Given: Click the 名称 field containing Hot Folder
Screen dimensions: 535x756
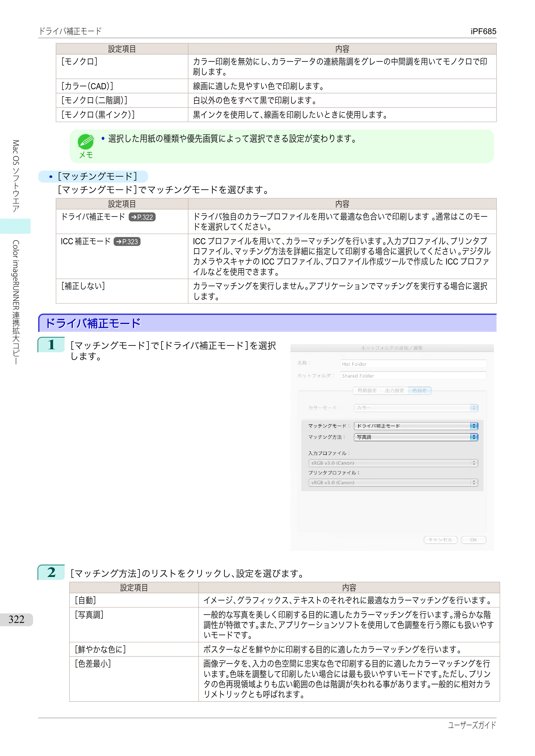Looking at the screenshot, I should pos(413,364).
